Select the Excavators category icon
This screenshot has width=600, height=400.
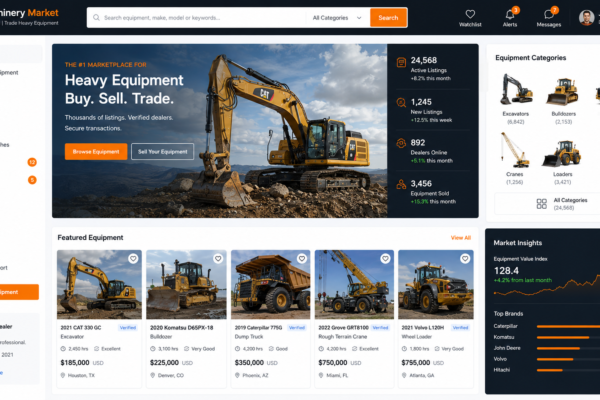[515, 89]
